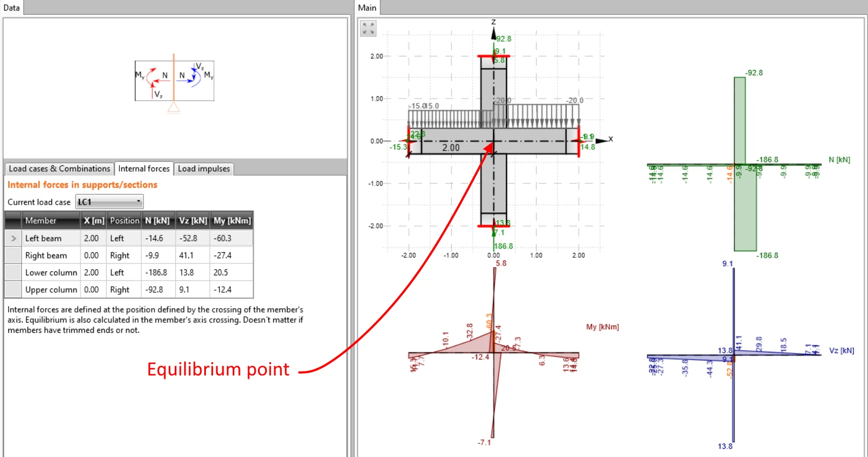Click the Vz cell of Left beam
Image resolution: width=868 pixels, height=457 pixels.
pos(193,238)
